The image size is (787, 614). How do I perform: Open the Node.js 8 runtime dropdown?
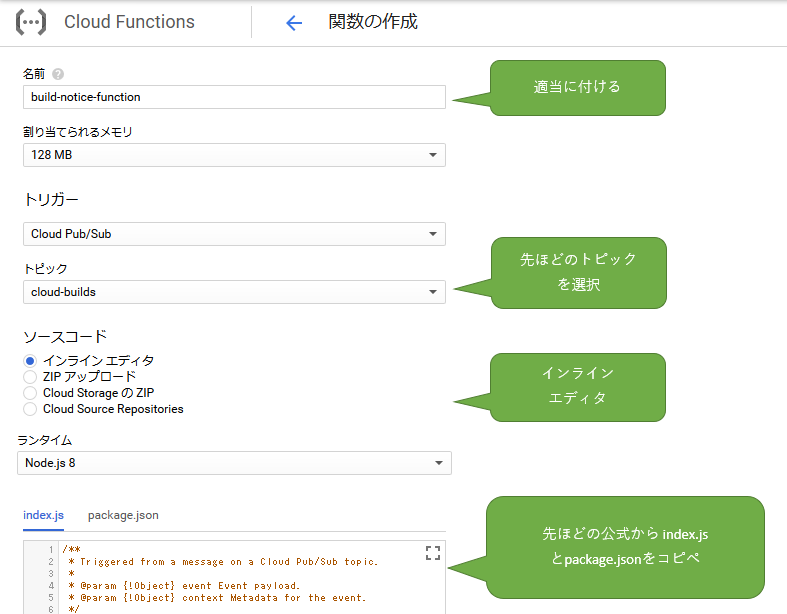[x=234, y=463]
